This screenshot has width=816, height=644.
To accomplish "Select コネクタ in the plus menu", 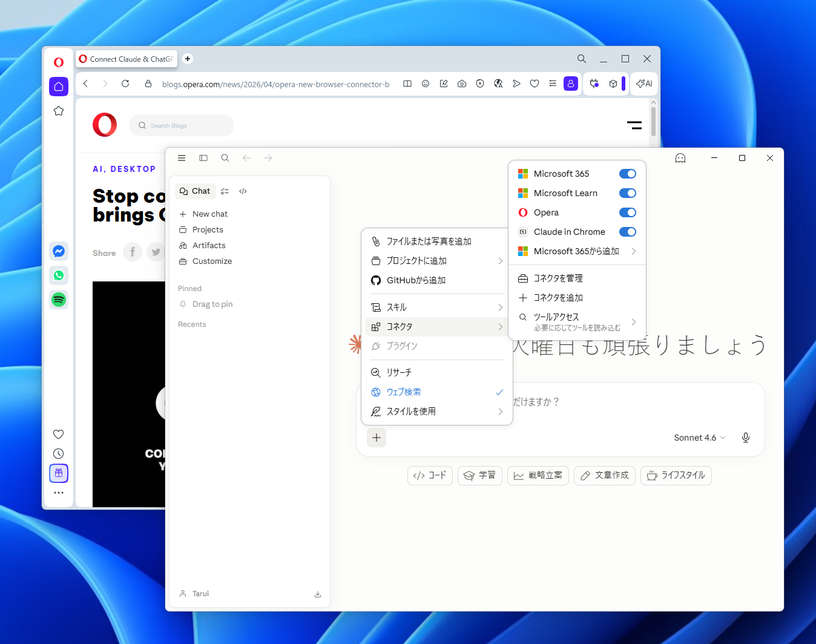I will (x=400, y=326).
